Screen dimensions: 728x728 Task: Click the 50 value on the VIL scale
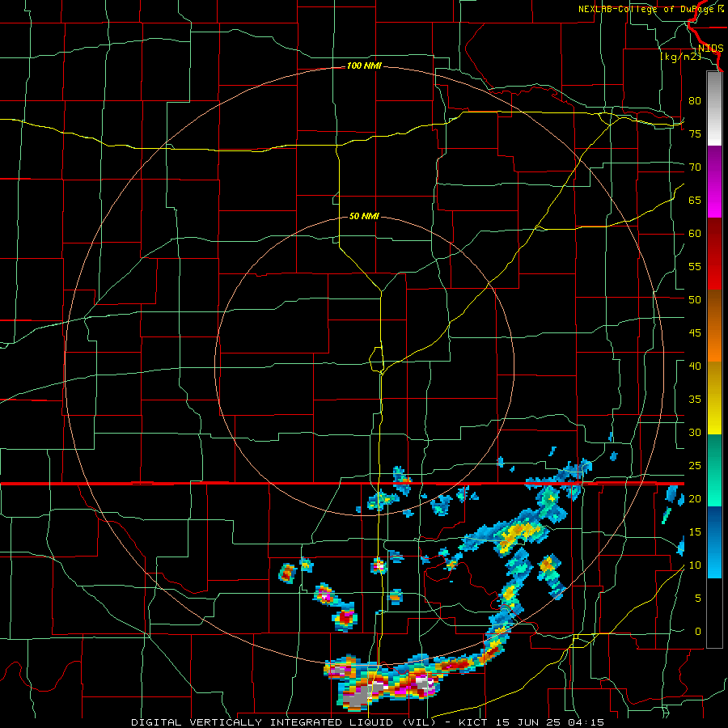tap(695, 299)
